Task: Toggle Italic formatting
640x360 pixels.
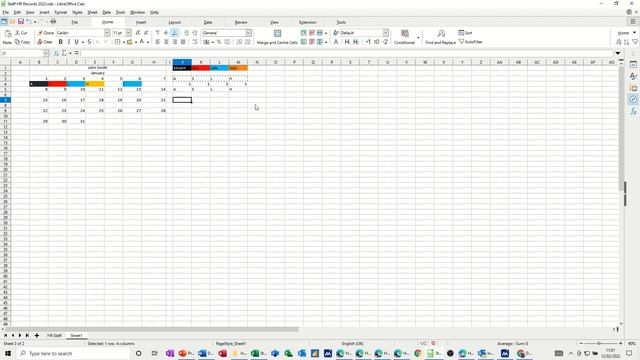Action: pyautogui.click(x=69, y=42)
